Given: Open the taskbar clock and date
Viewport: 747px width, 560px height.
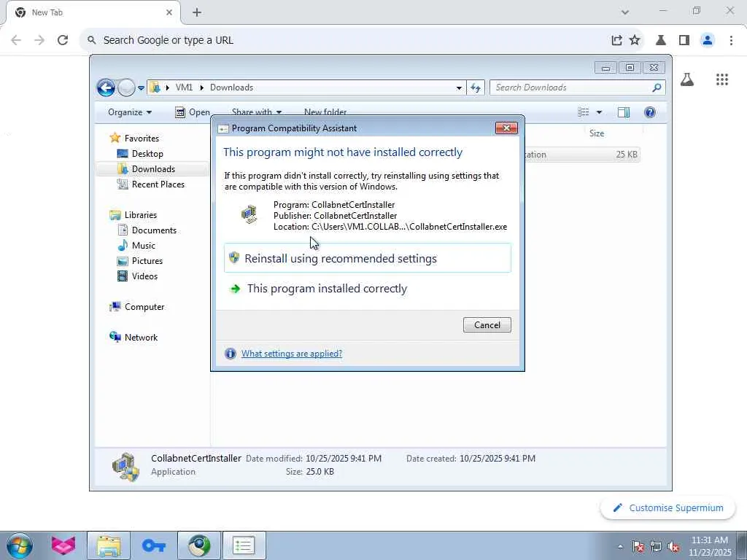Looking at the screenshot, I should (710, 546).
